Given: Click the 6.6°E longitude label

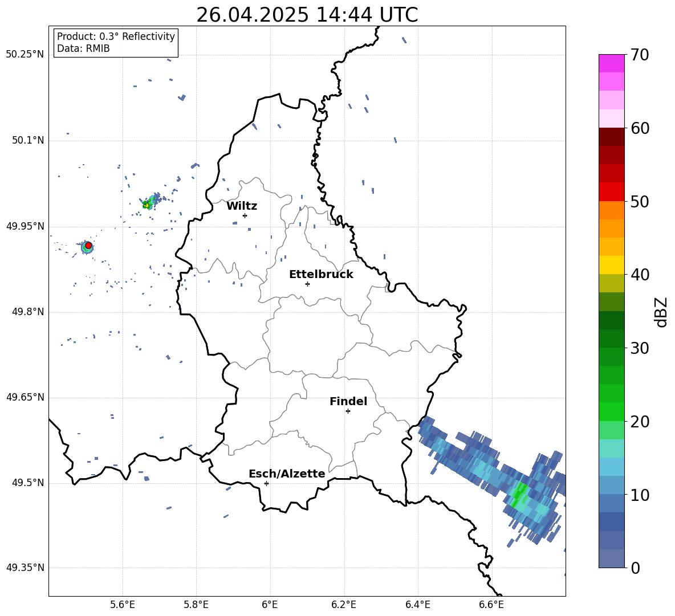Looking at the screenshot, I should 491,605.
